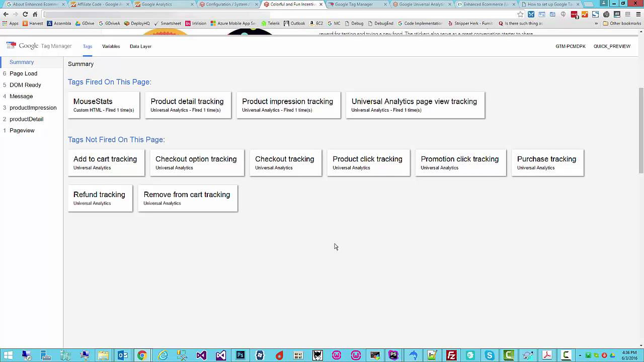The width and height of the screenshot is (644, 362).
Task: Open the Checkout tracking tag card
Action: click(285, 162)
